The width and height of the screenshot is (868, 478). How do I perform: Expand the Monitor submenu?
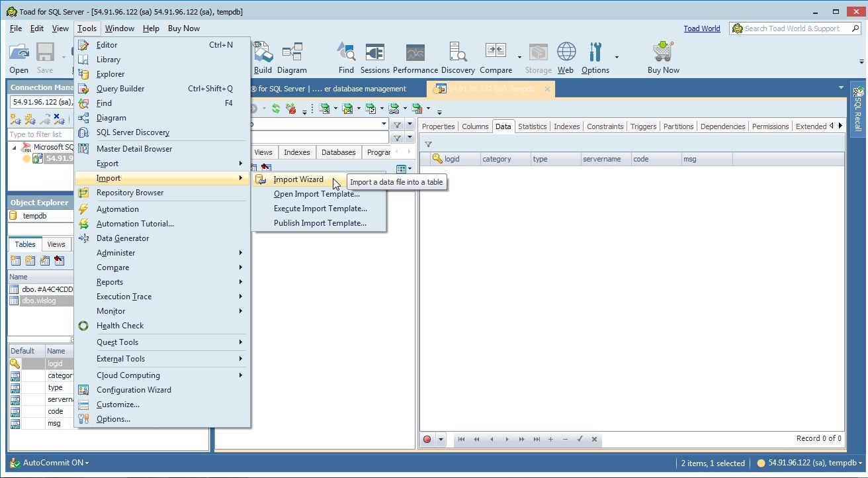tap(162, 311)
